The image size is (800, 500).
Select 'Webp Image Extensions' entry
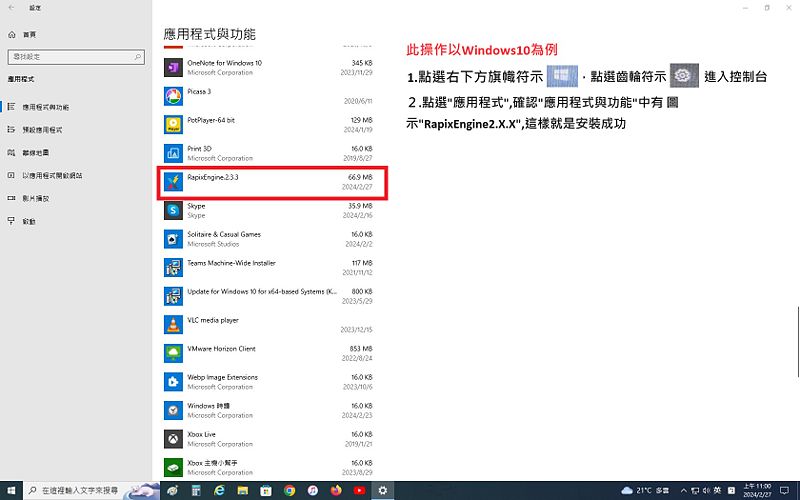(x=269, y=382)
